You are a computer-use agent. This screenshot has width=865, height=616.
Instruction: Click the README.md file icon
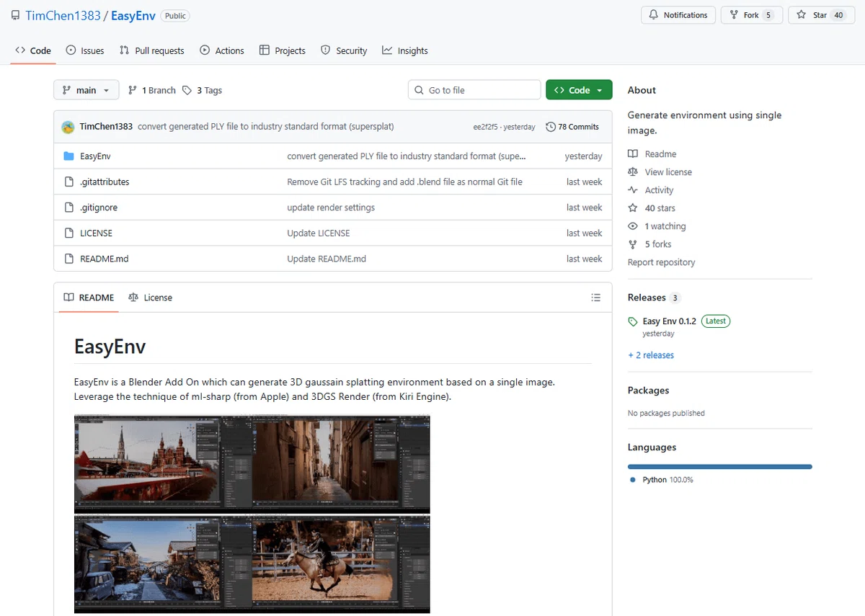69,259
